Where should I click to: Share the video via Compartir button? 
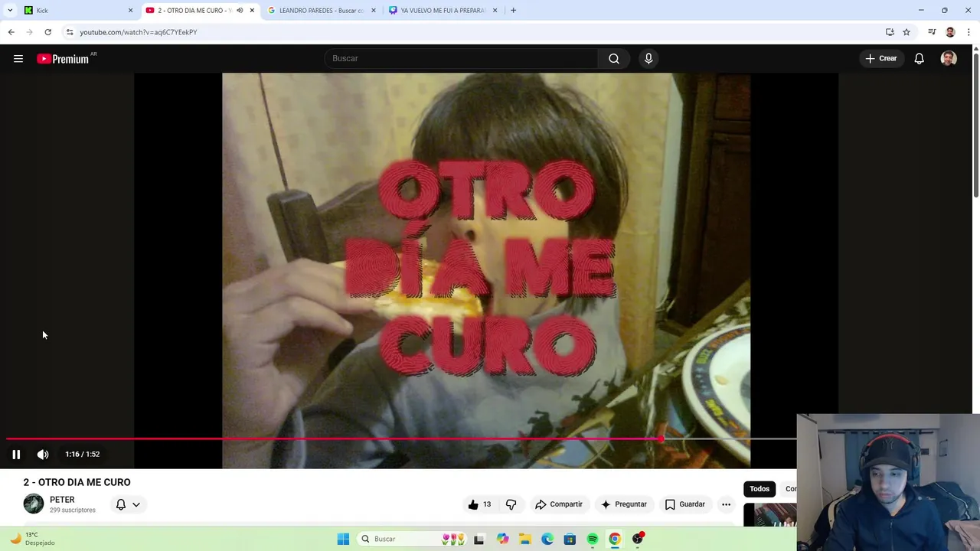point(559,504)
